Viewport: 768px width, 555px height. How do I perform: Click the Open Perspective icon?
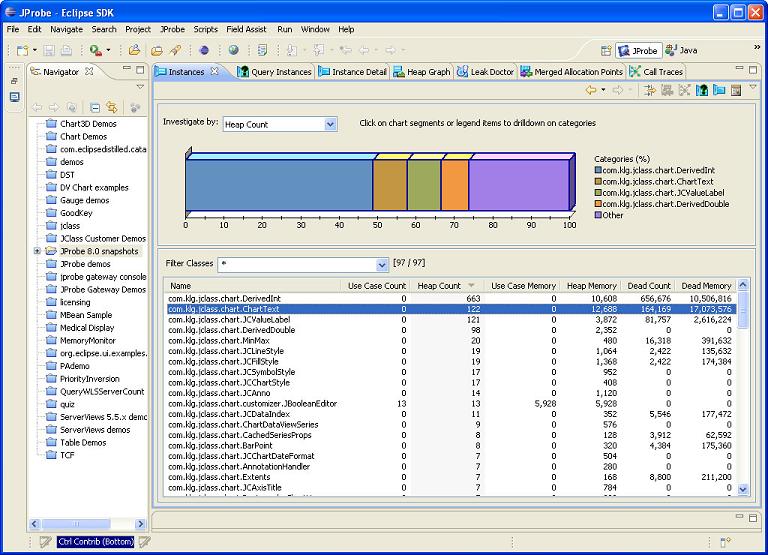606,50
